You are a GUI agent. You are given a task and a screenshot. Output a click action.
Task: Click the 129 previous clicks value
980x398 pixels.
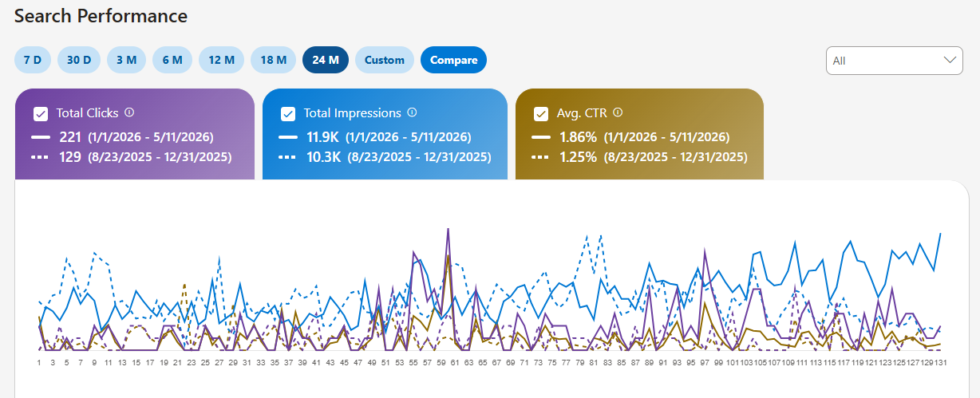(70, 157)
